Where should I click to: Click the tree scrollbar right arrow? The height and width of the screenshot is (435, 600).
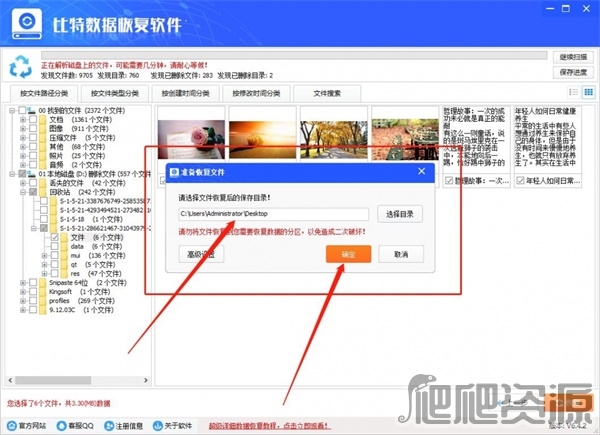coord(146,380)
